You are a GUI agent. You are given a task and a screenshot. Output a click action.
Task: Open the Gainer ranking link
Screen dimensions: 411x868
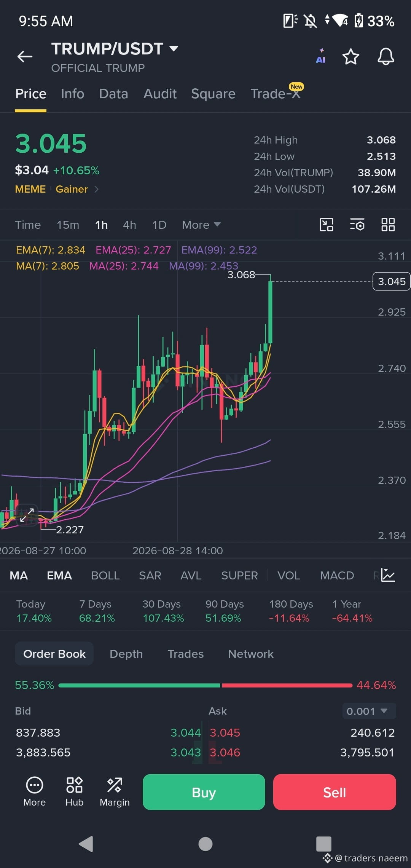72,189
